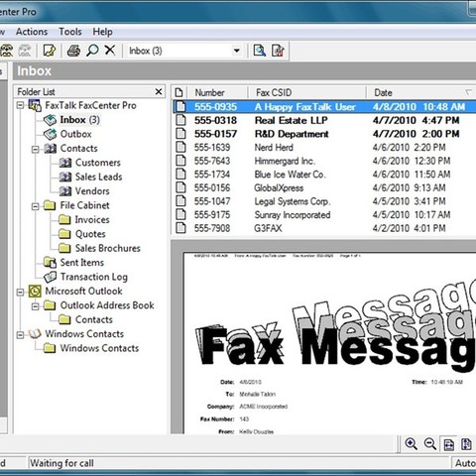Collapse the Contacts tree node

[x=35, y=149]
